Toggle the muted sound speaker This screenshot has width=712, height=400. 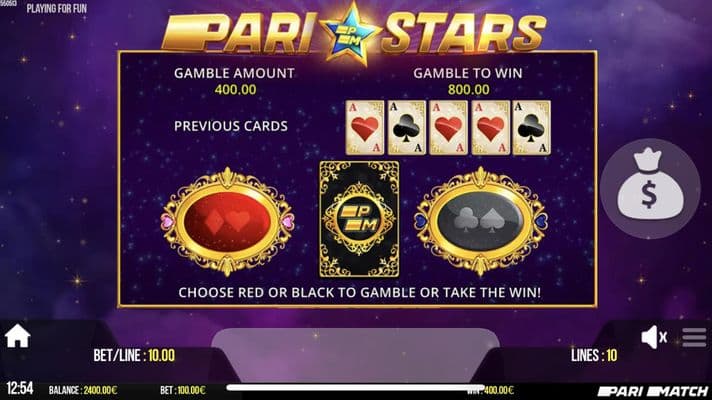click(x=654, y=337)
